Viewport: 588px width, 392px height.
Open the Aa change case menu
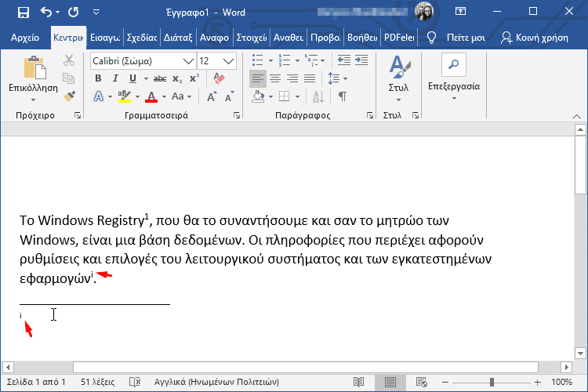pos(182,96)
